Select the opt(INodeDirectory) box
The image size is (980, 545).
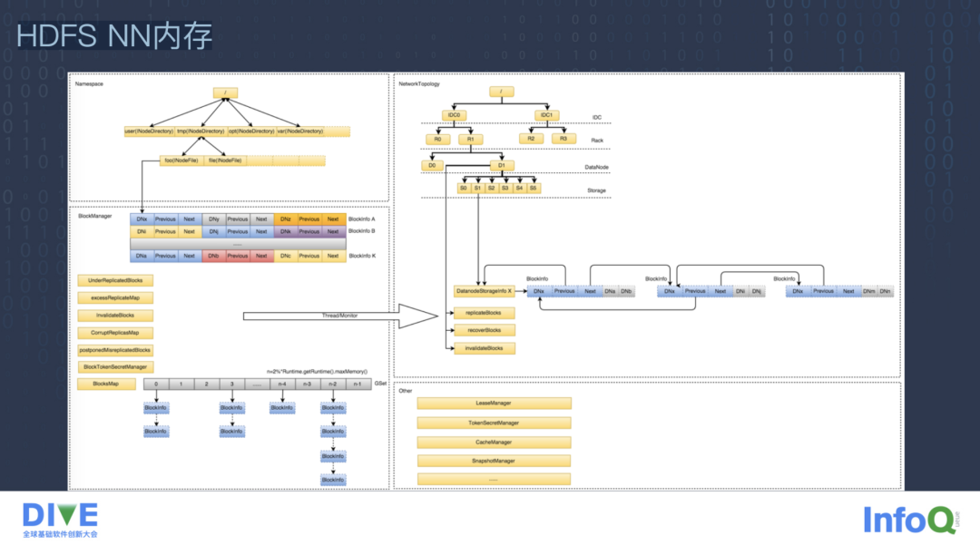pos(251,131)
